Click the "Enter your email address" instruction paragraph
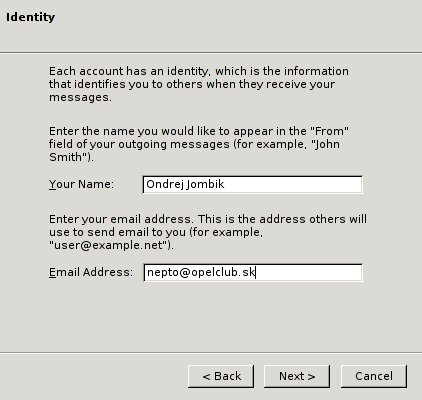 (x=208, y=232)
